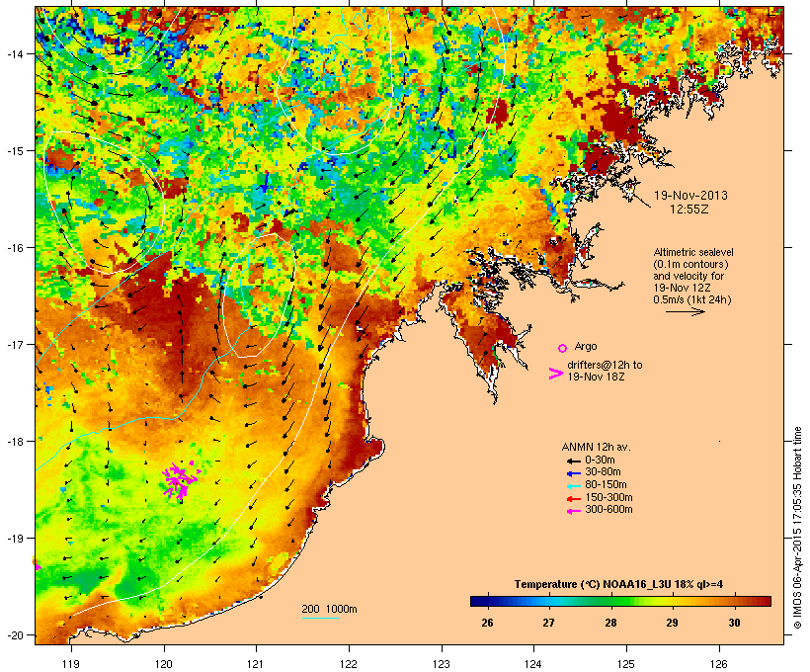Click the magenta drifter cluster near 120E 18.4S
810x672 pixels.
(181, 480)
